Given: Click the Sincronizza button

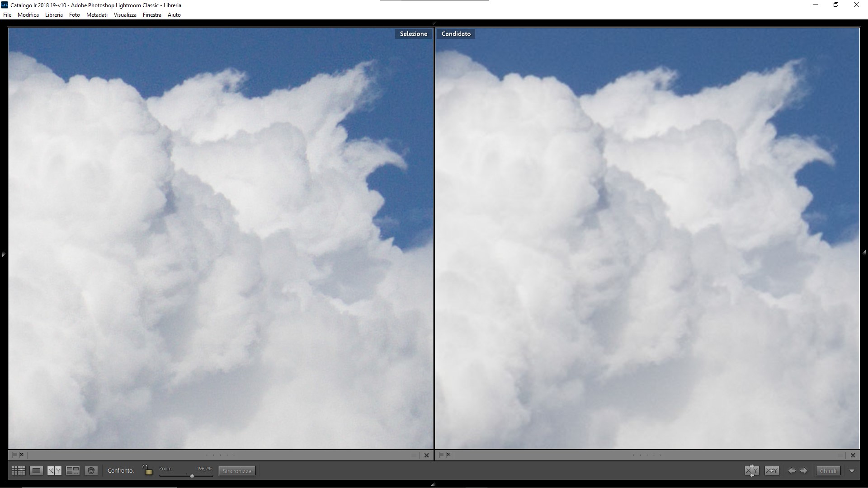Looking at the screenshot, I should click(237, 471).
